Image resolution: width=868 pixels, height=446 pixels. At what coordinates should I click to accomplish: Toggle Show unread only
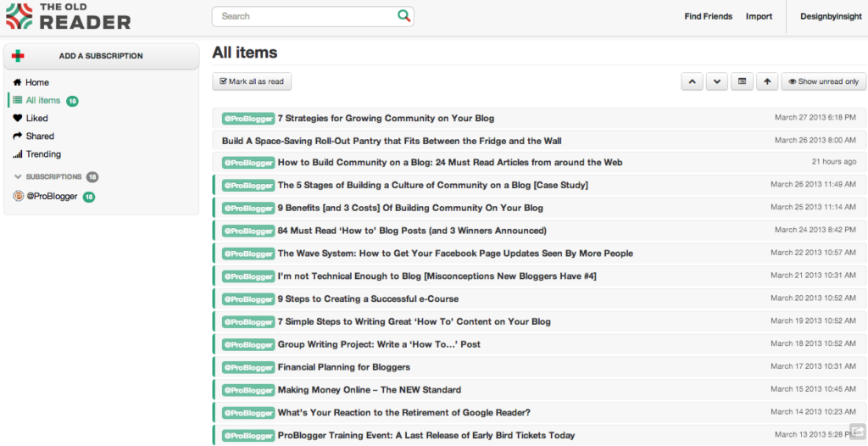[x=824, y=81]
